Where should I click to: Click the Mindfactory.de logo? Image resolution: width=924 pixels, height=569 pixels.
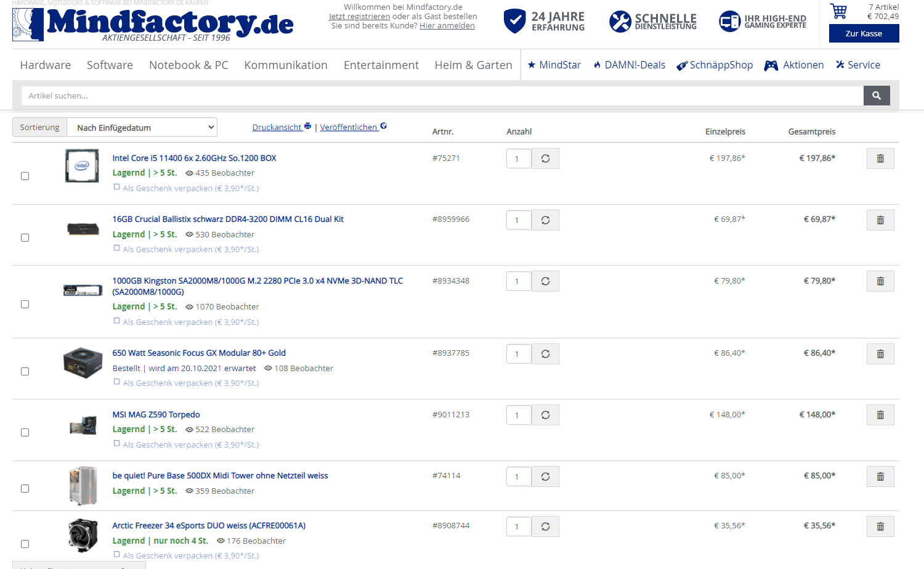coord(153,25)
